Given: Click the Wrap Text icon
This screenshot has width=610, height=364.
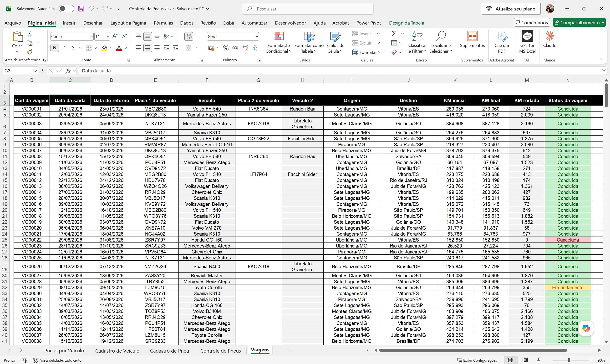Looking at the screenshot, I should (x=189, y=36).
